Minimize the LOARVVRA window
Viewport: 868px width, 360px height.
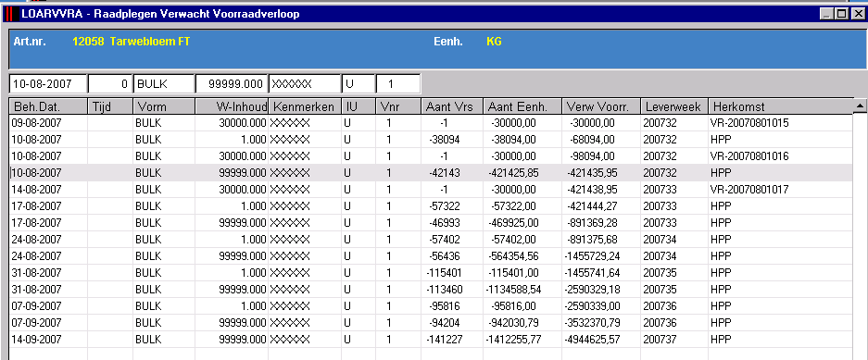coord(826,14)
